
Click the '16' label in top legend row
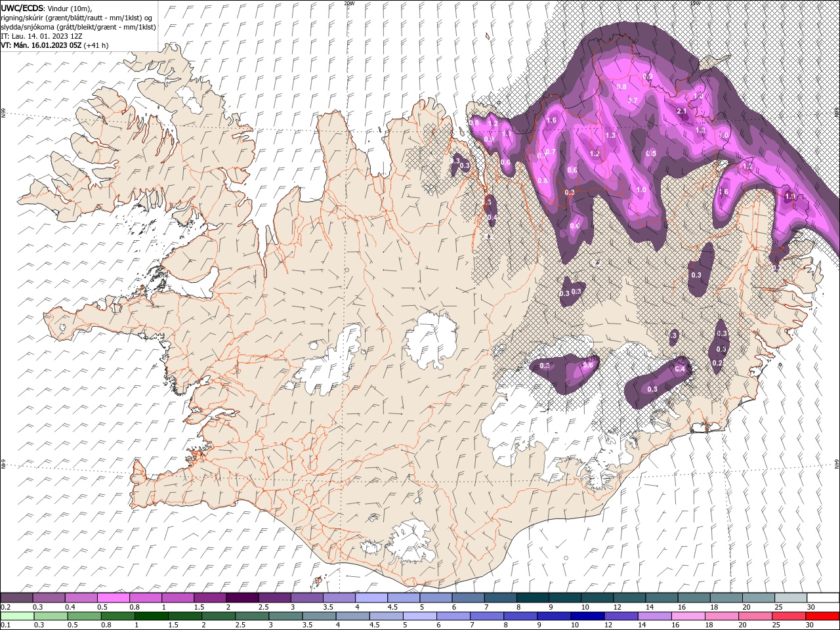[682, 607]
